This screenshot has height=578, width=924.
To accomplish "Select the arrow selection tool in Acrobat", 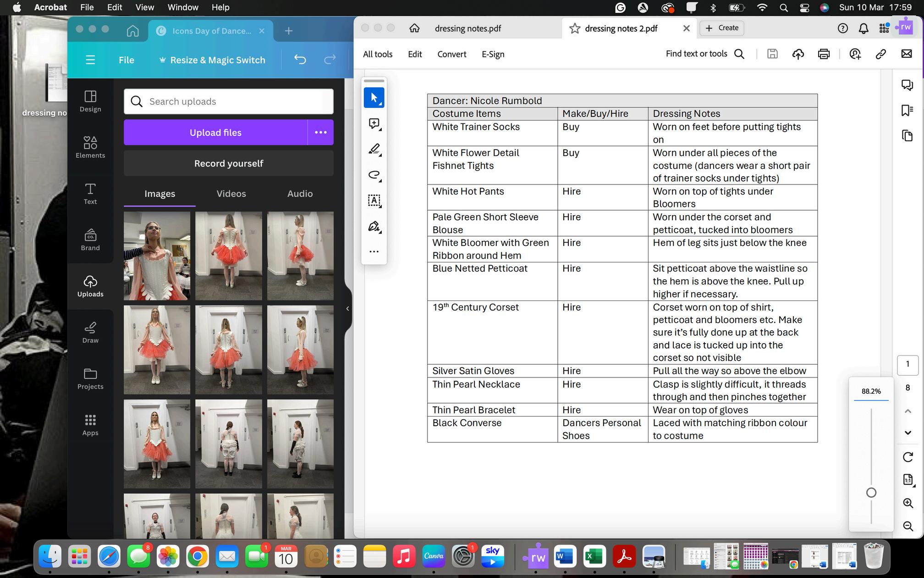I will tap(374, 98).
